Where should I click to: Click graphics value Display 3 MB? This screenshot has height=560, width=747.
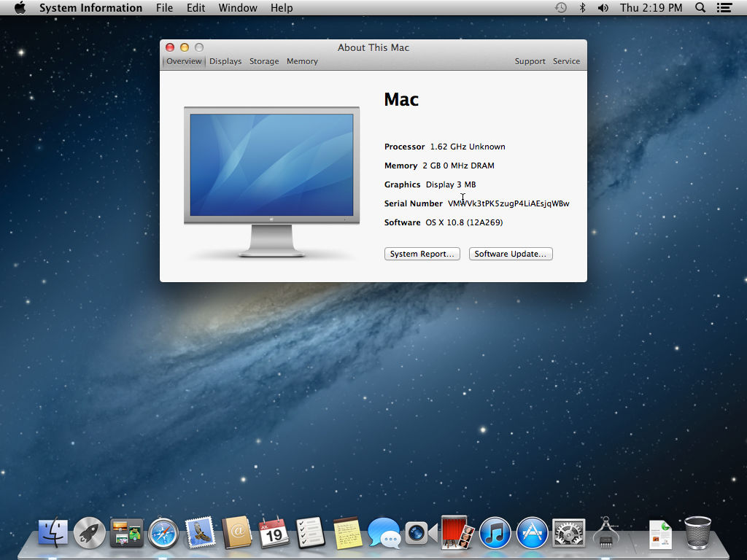(451, 184)
